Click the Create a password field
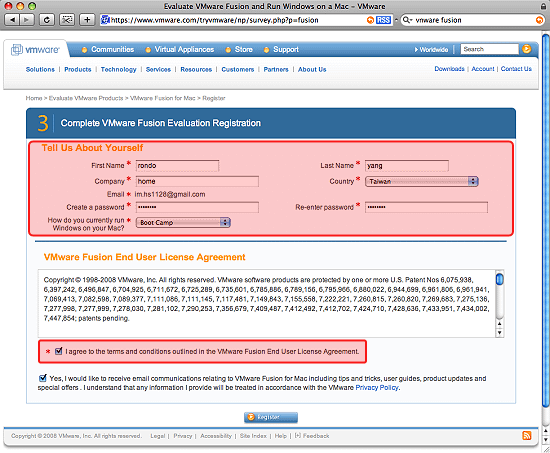This screenshot has height=453, width=550. pyautogui.click(x=197, y=207)
